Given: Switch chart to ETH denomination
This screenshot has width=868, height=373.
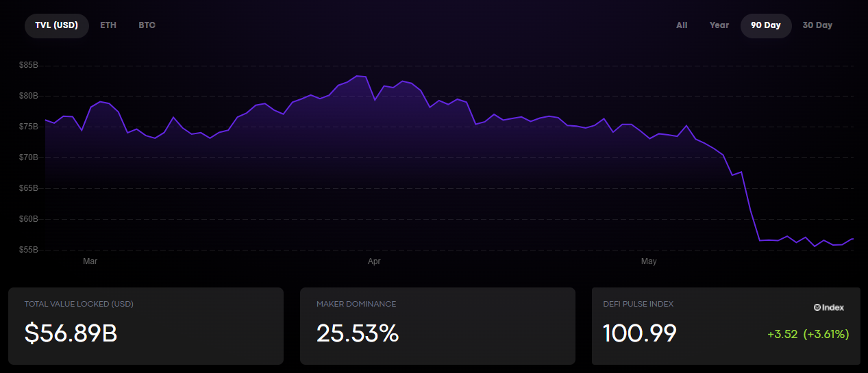Looking at the screenshot, I should 108,25.
